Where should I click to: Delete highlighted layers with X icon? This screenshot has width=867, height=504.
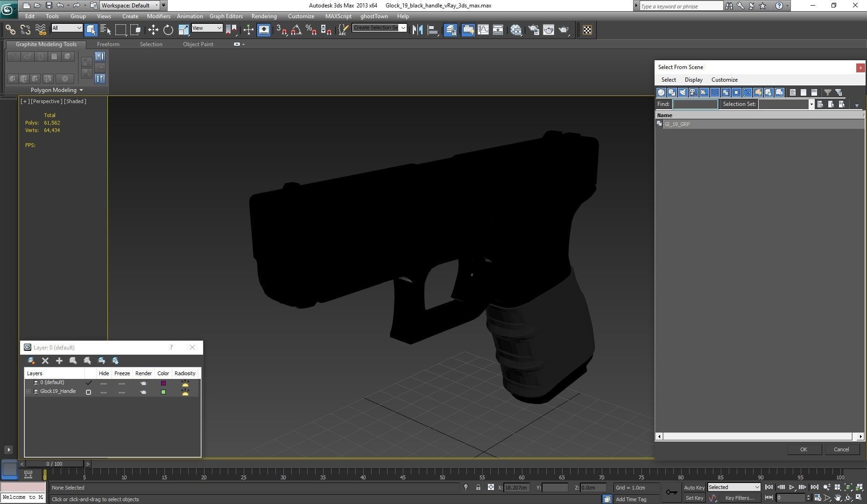pyautogui.click(x=45, y=361)
